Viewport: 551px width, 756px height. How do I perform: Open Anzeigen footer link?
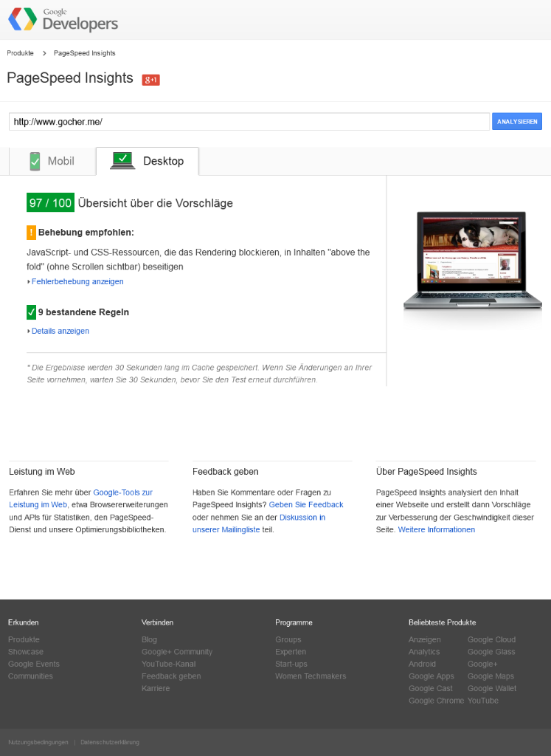[424, 639]
